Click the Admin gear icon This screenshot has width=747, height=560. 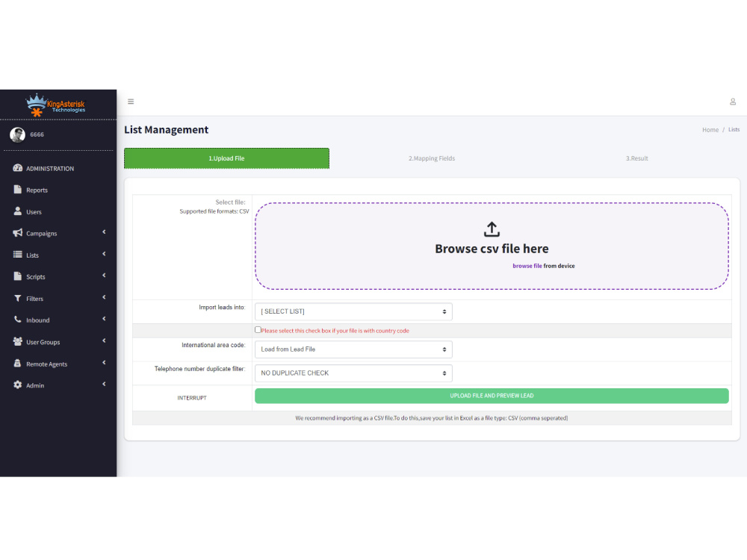coord(18,385)
